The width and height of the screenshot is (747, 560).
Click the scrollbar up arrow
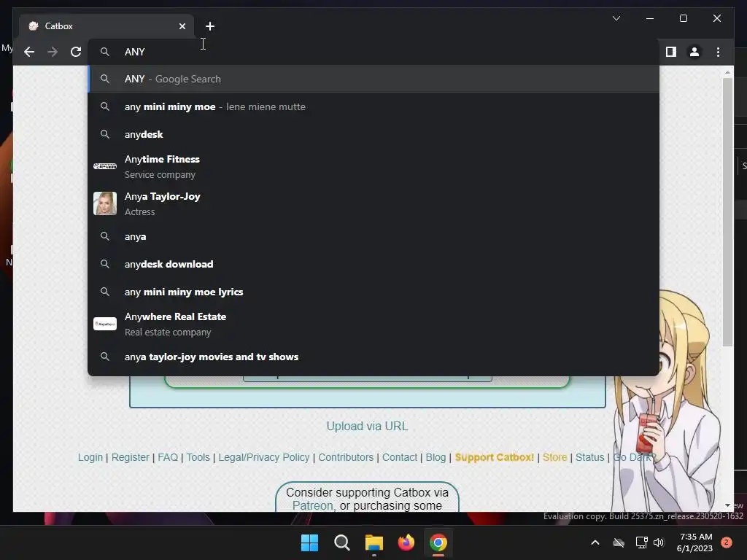tap(727, 72)
